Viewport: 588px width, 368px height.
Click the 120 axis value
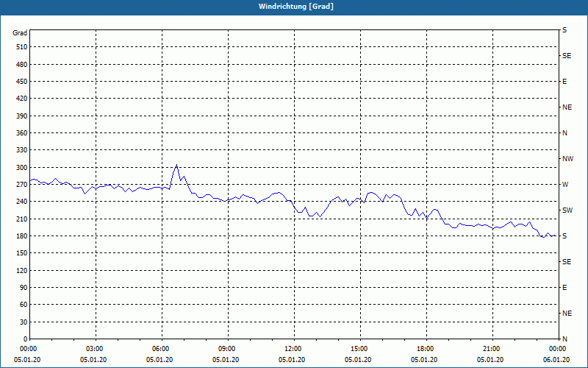click(22, 270)
